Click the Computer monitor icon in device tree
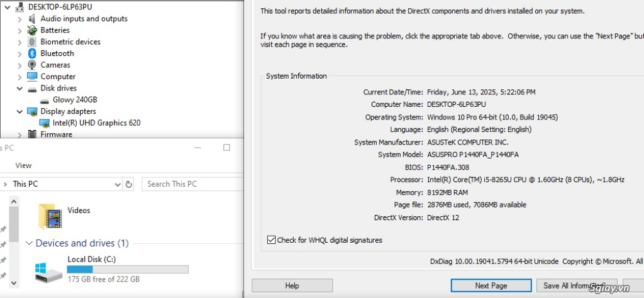The height and width of the screenshot is (298, 644). coord(32,76)
